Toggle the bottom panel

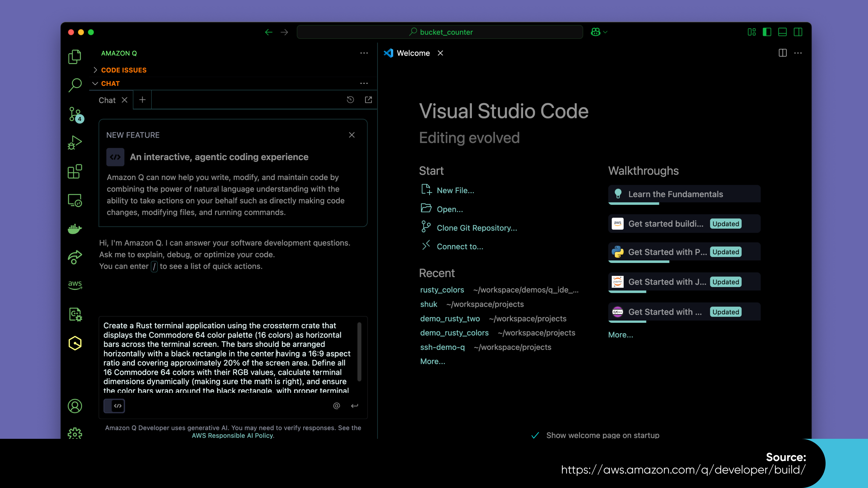[782, 32]
